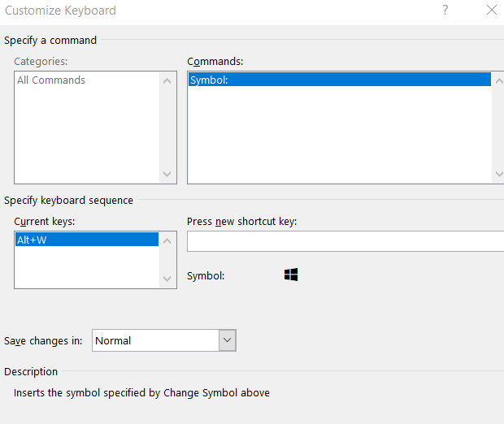Click Categories list scroll down arrow
This screenshot has height=424, width=504.
[167, 174]
